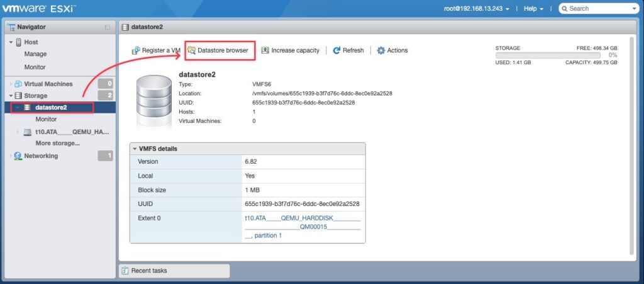The image size is (644, 284).
Task: Click the Storage count badge 2
Action: 106,96
